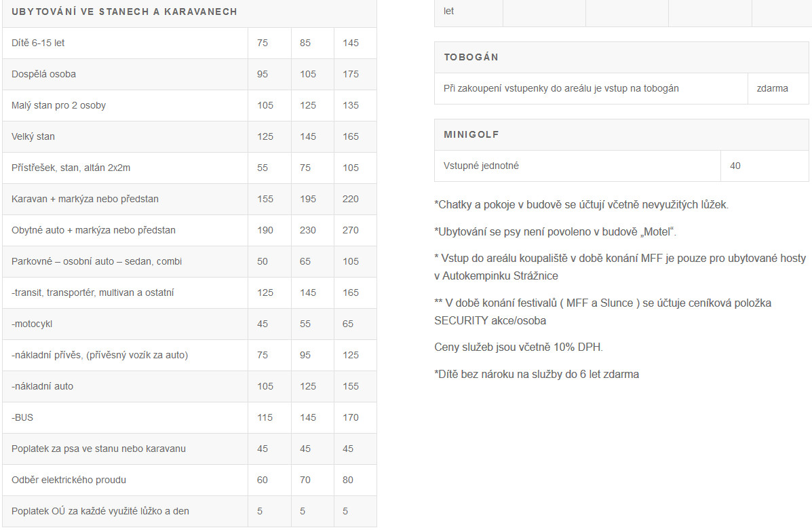The width and height of the screenshot is (812, 530).
Task: Select the "Dítě 6-15 let" row label
Action: point(38,43)
